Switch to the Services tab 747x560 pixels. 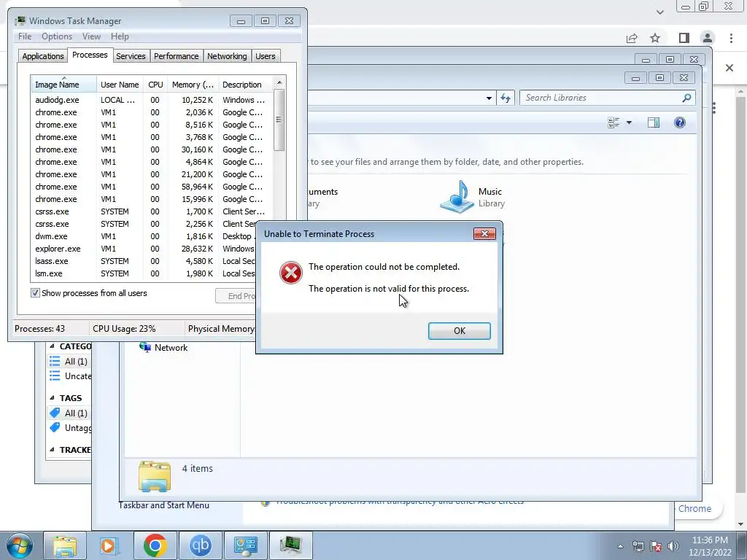[x=131, y=55]
